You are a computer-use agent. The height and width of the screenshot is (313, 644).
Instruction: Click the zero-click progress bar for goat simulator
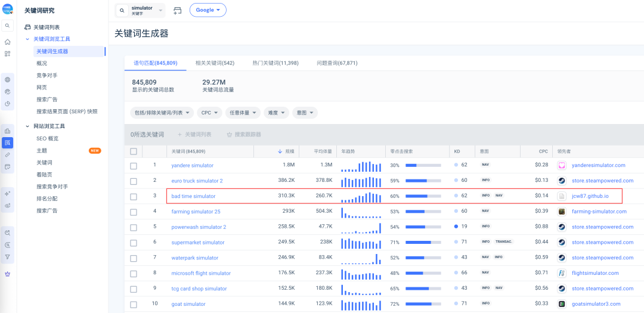coord(423,304)
